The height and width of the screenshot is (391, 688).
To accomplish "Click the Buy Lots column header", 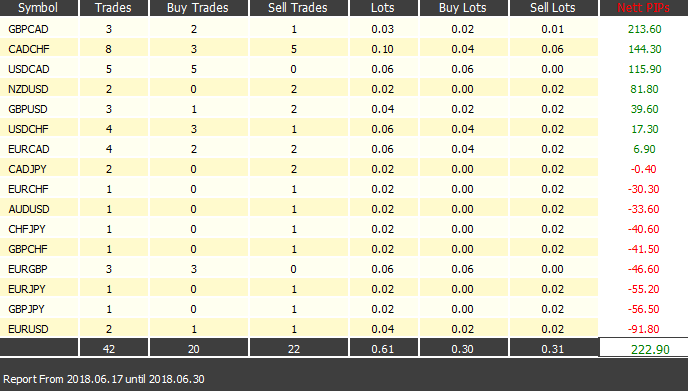I will tap(463, 7).
